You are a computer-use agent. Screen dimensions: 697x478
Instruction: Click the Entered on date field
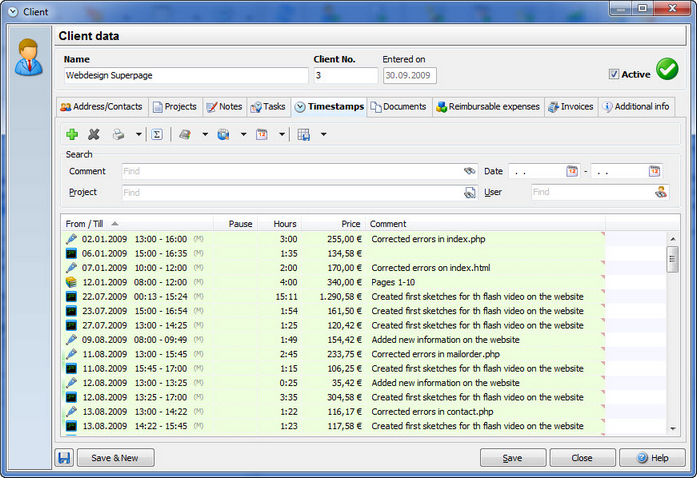pyautogui.click(x=410, y=75)
